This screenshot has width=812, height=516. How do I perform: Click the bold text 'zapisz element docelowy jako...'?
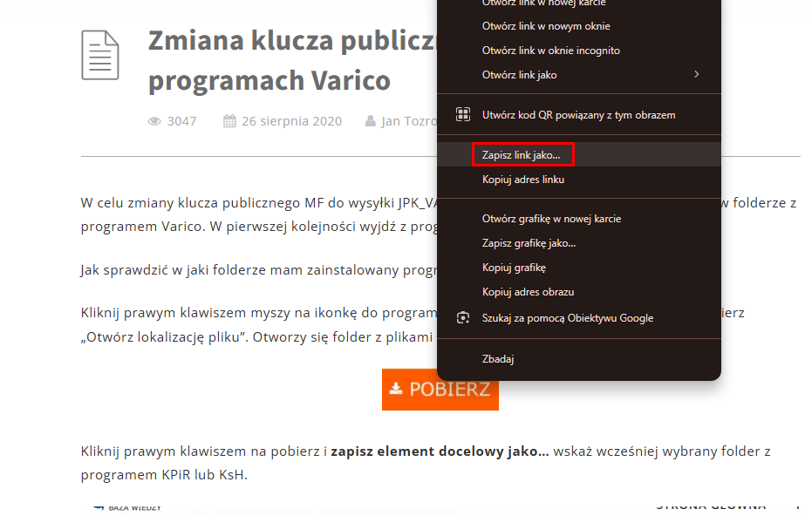click(440, 451)
